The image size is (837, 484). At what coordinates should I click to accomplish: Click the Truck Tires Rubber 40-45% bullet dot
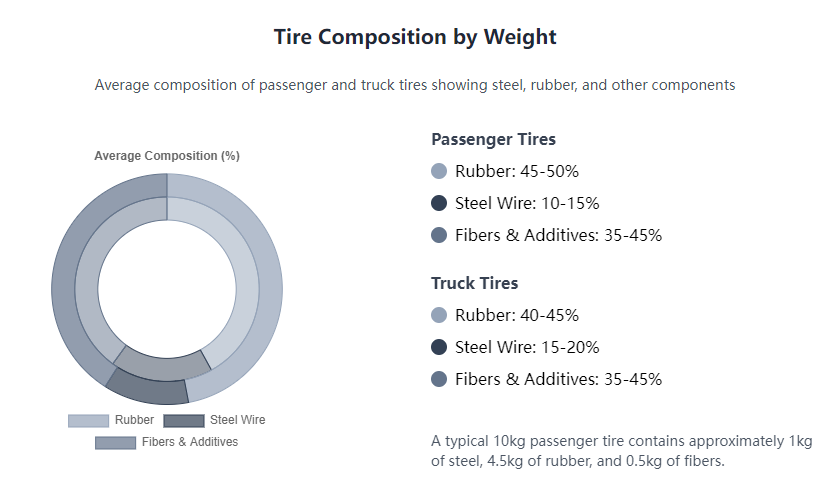(439, 316)
